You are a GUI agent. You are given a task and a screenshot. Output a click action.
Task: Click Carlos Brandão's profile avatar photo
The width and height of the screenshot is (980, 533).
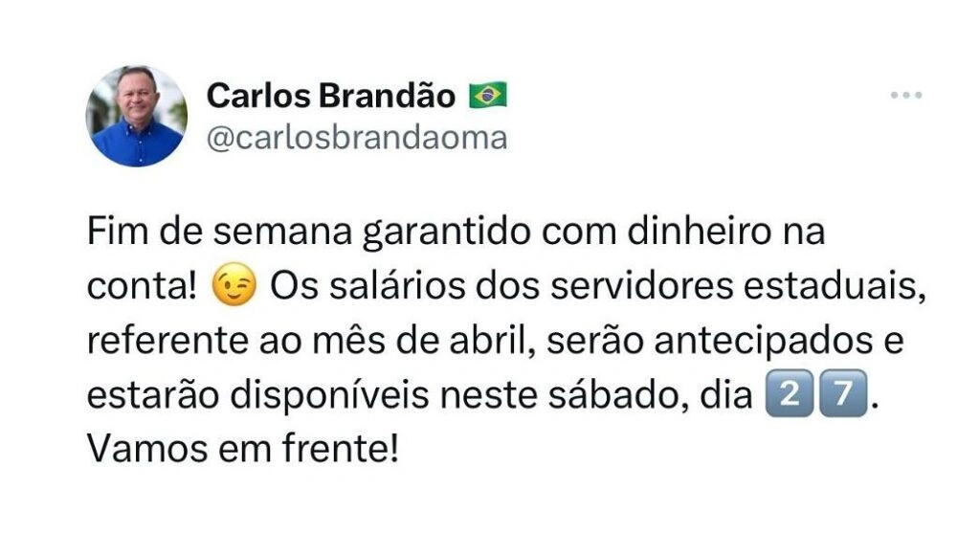136,117
